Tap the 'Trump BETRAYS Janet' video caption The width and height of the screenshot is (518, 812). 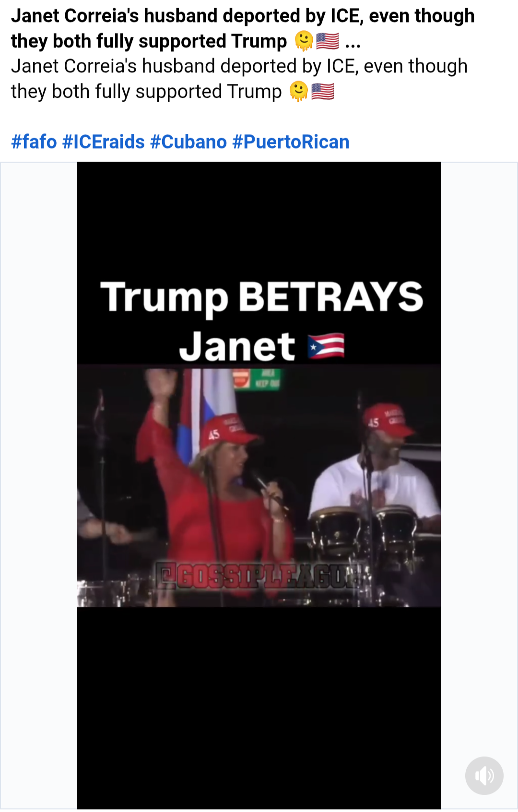pos(261,320)
